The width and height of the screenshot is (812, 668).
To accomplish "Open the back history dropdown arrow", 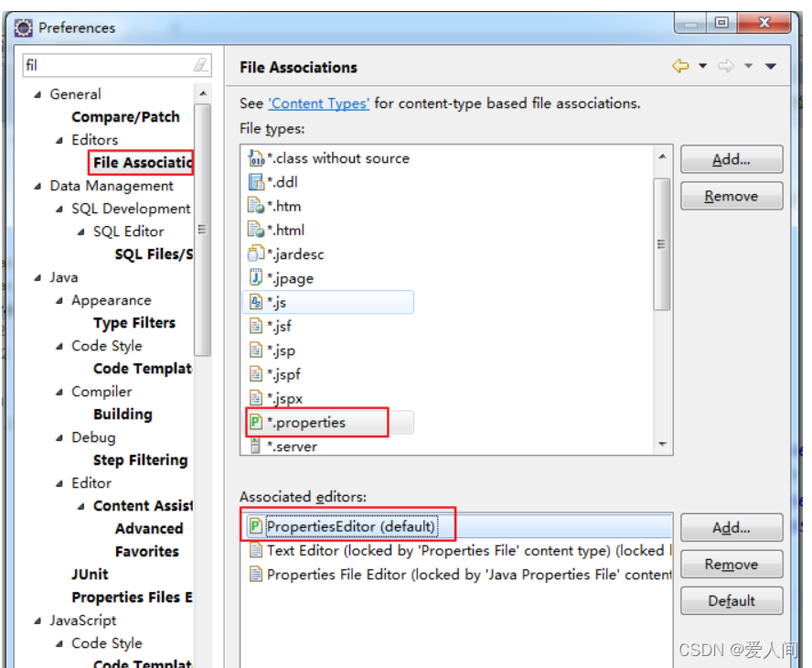I will tap(703, 66).
